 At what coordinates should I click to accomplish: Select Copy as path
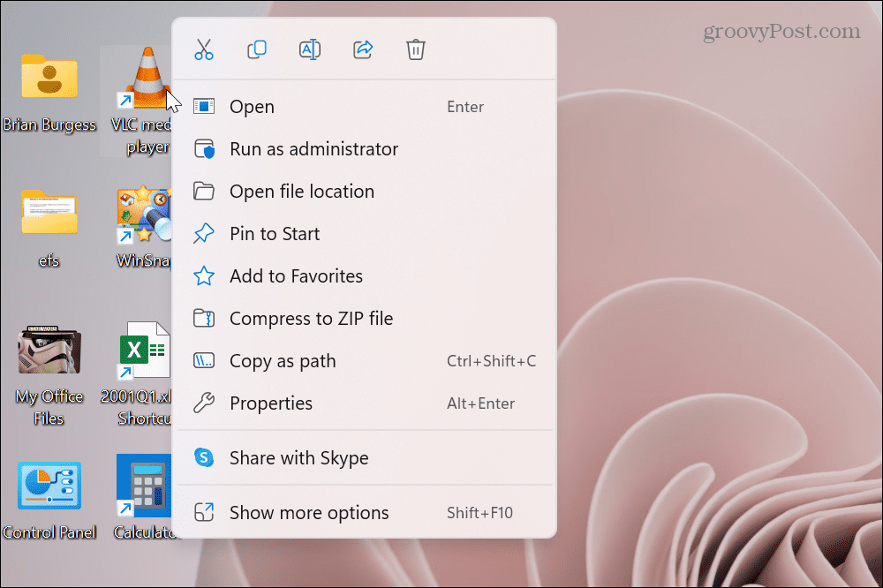pos(365,360)
